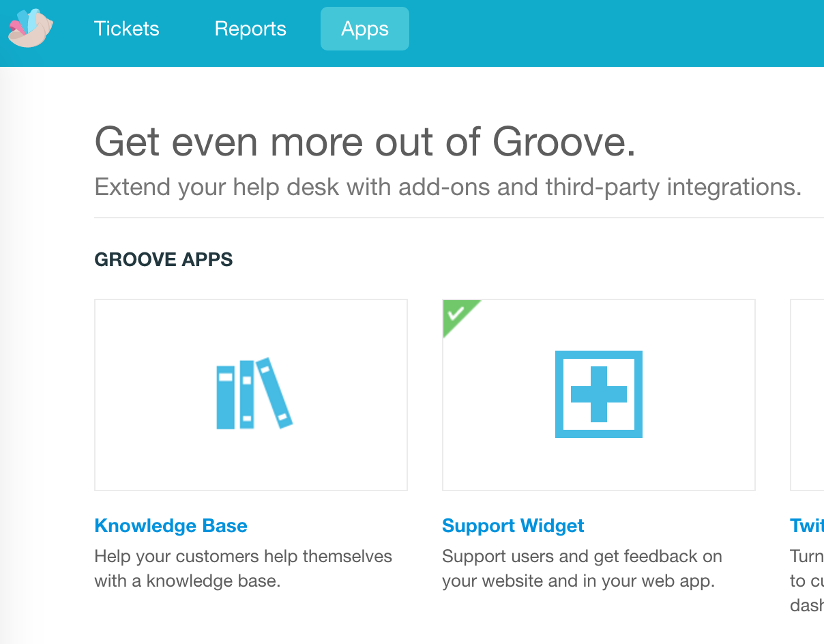824x644 pixels.
Task: Click the divider line below the subtitle
Action: 458,218
